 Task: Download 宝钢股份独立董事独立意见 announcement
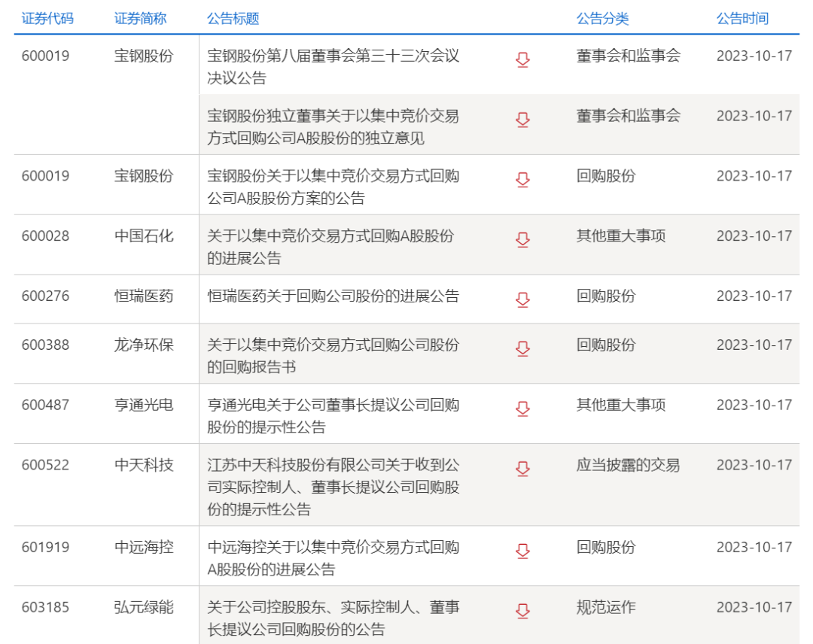coord(522,120)
